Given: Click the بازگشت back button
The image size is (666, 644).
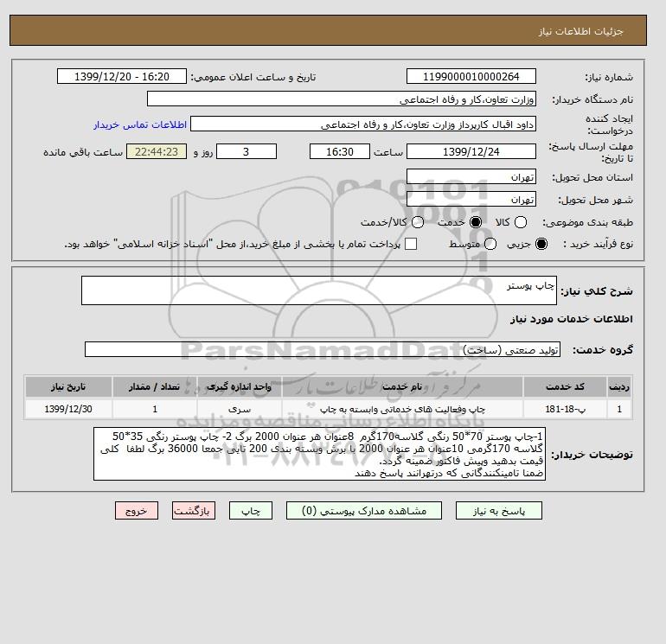Looking at the screenshot, I should (x=194, y=511).
